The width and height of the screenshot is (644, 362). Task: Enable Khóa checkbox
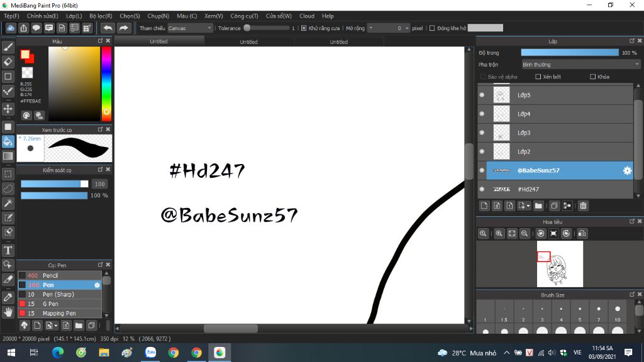point(592,77)
